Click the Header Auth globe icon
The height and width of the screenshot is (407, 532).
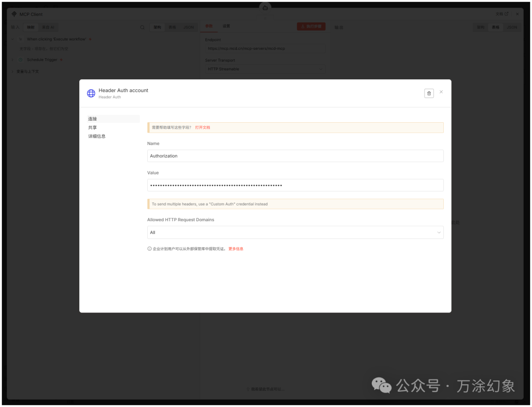[x=91, y=93]
